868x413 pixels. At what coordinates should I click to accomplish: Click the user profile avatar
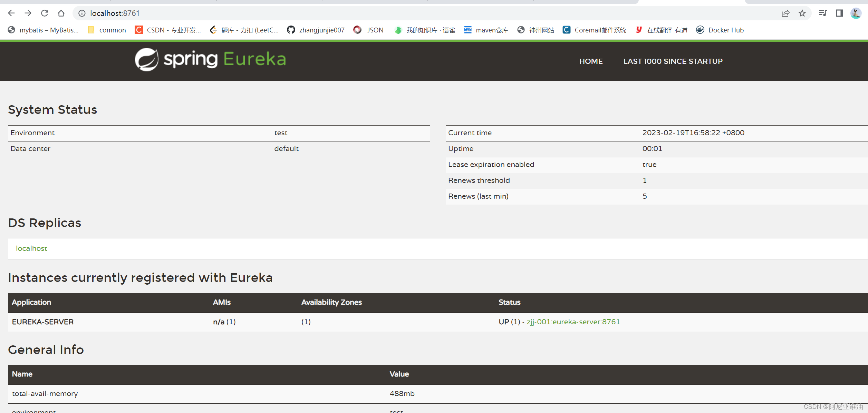point(856,13)
